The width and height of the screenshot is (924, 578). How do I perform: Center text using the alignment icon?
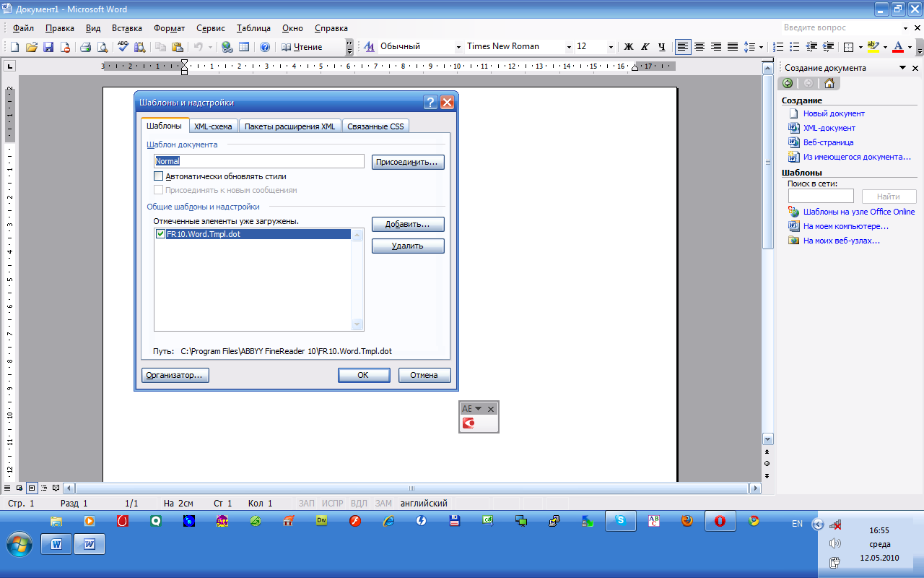pos(699,46)
